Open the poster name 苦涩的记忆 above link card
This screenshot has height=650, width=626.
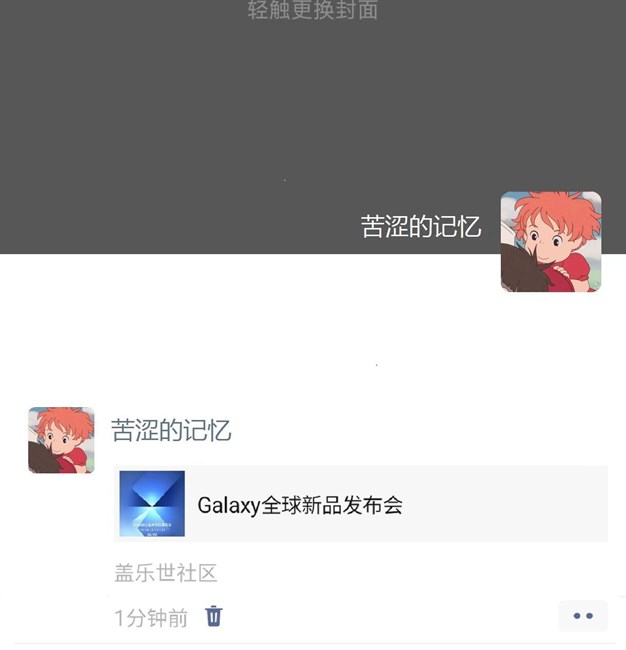point(171,430)
